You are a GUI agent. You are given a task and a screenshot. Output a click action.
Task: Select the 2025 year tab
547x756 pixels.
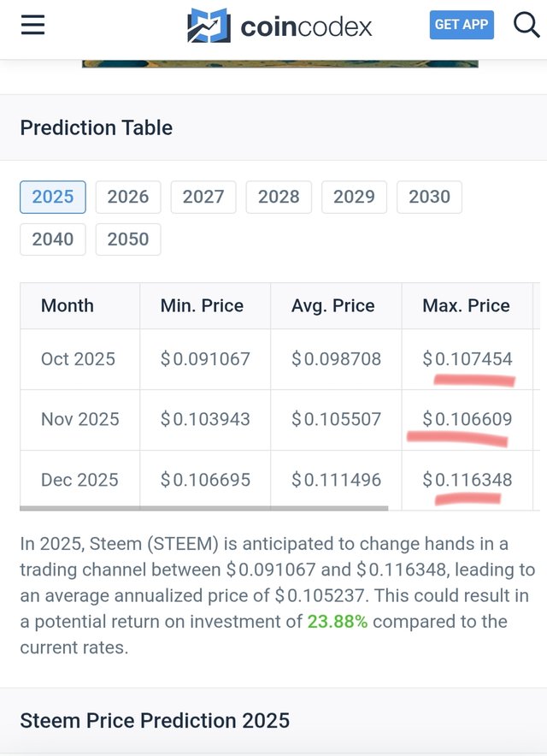point(53,197)
